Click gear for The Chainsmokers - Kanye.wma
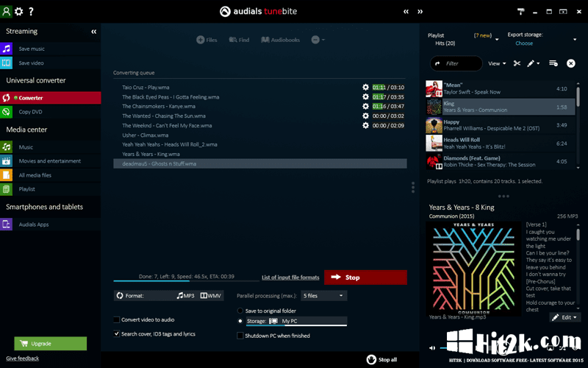This screenshot has height=368, width=588. click(365, 106)
